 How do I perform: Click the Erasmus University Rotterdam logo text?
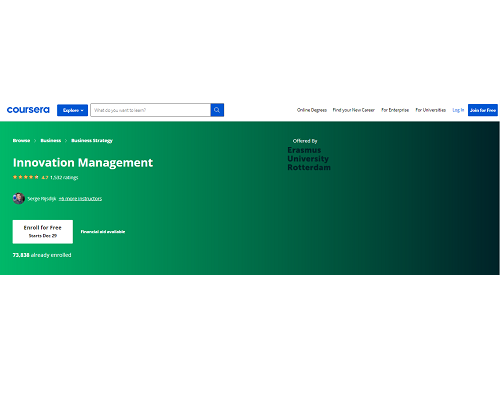309,159
